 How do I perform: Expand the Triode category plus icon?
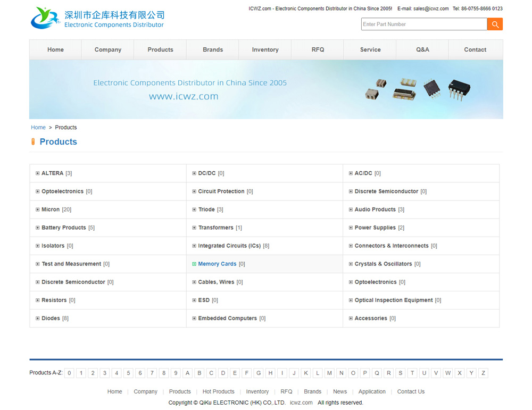point(194,210)
